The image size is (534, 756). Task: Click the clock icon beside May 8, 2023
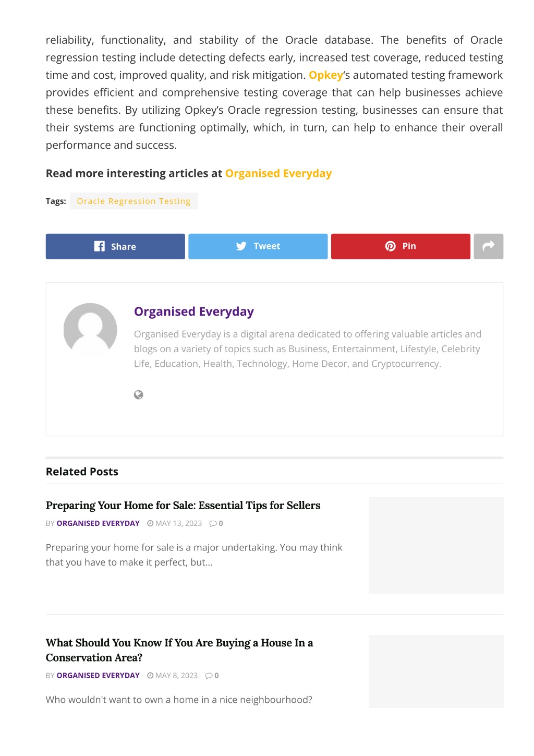pos(150,676)
